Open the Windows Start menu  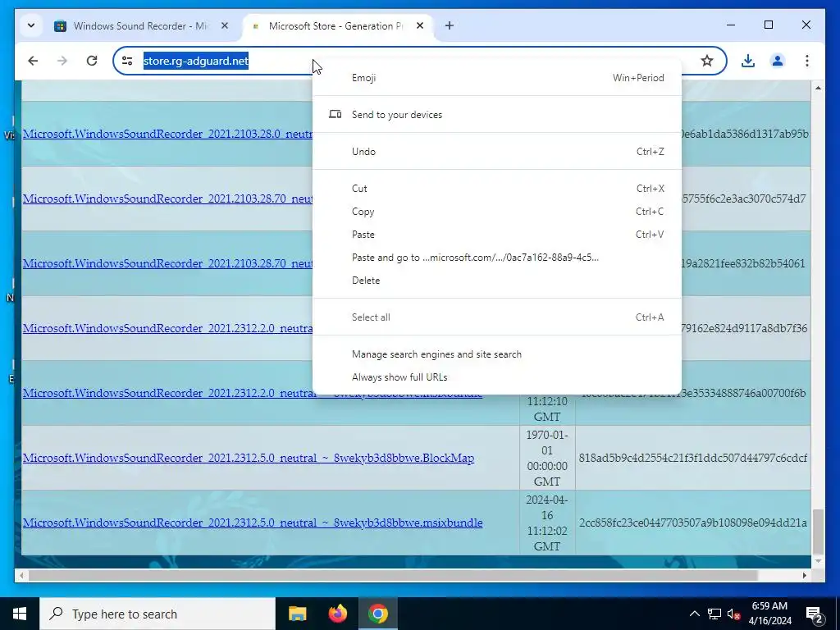[20, 614]
